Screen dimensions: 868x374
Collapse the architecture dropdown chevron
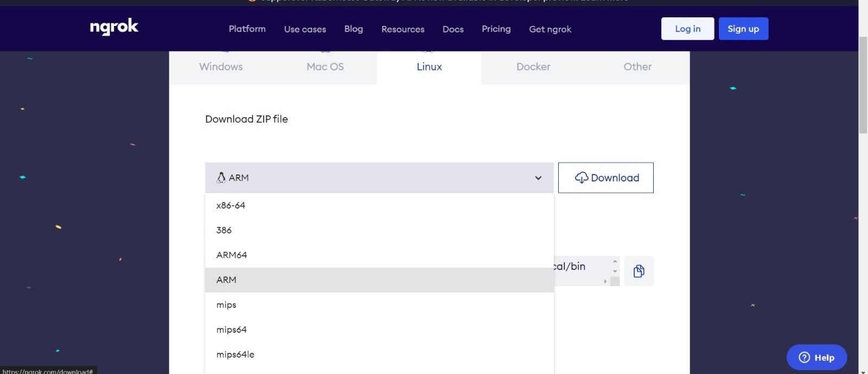(538, 178)
